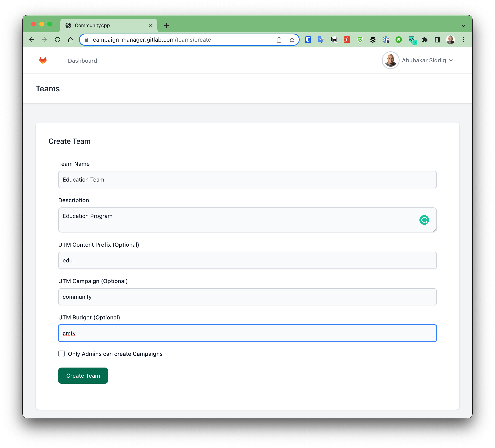Image resolution: width=495 pixels, height=448 pixels.
Task: Click the Abubakar Siddiq profile picture
Action: click(390, 60)
